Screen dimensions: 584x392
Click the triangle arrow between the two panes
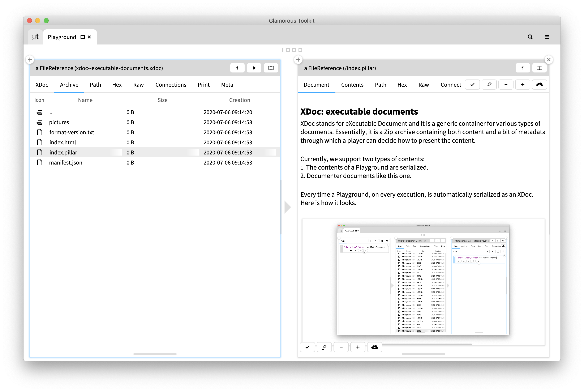288,207
